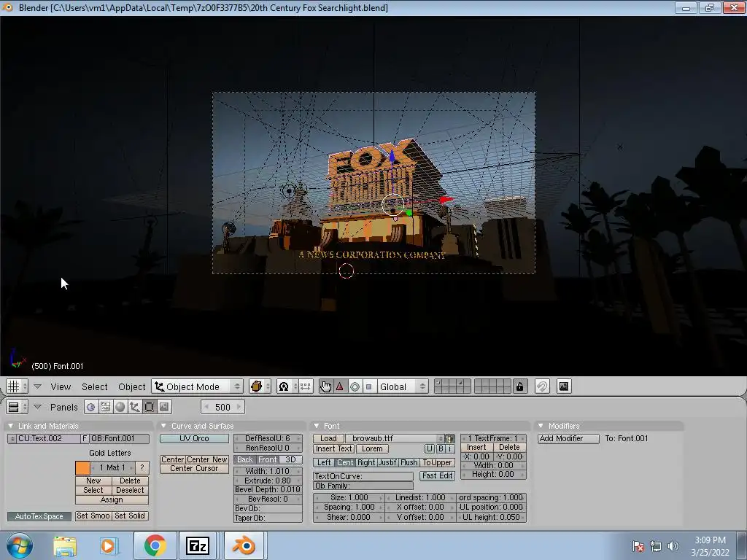Open the 3D View window type selector

click(x=17, y=386)
